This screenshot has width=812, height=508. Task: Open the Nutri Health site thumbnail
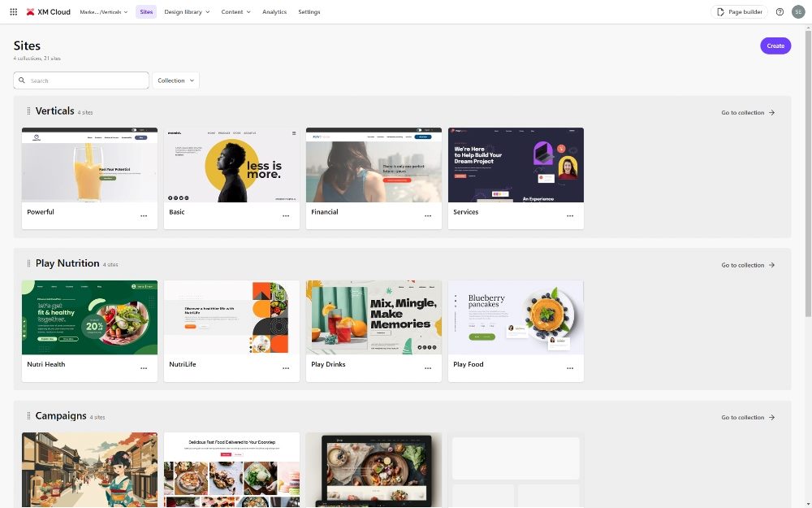pyautogui.click(x=89, y=317)
